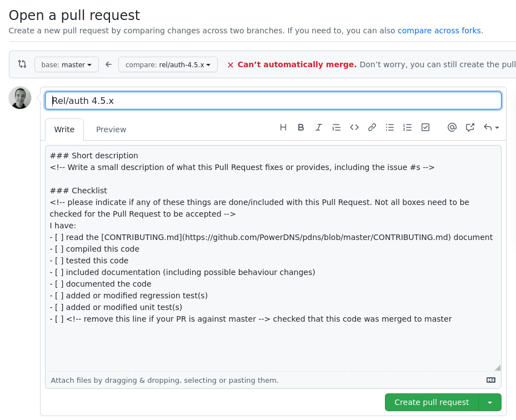The height and width of the screenshot is (420, 516).
Task: Insert a task list
Action: pyautogui.click(x=425, y=127)
